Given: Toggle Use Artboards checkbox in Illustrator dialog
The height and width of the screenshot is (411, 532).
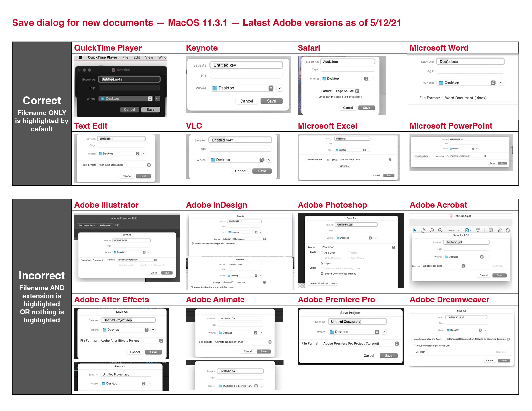Looking at the screenshot, I should click(x=117, y=265).
